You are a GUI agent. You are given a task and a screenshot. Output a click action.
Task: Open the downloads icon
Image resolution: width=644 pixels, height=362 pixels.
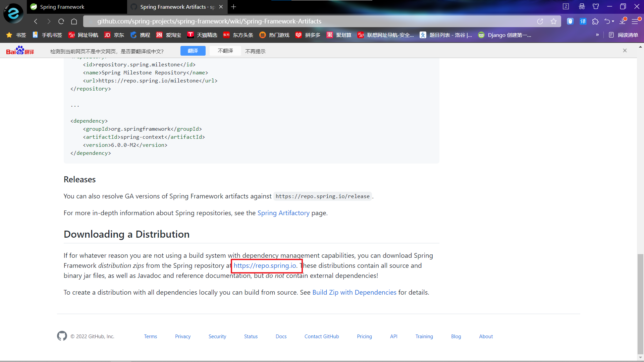click(623, 21)
